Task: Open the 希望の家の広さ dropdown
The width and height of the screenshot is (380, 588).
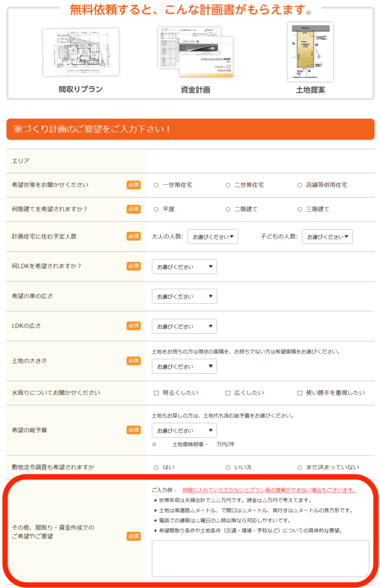Action: click(185, 296)
